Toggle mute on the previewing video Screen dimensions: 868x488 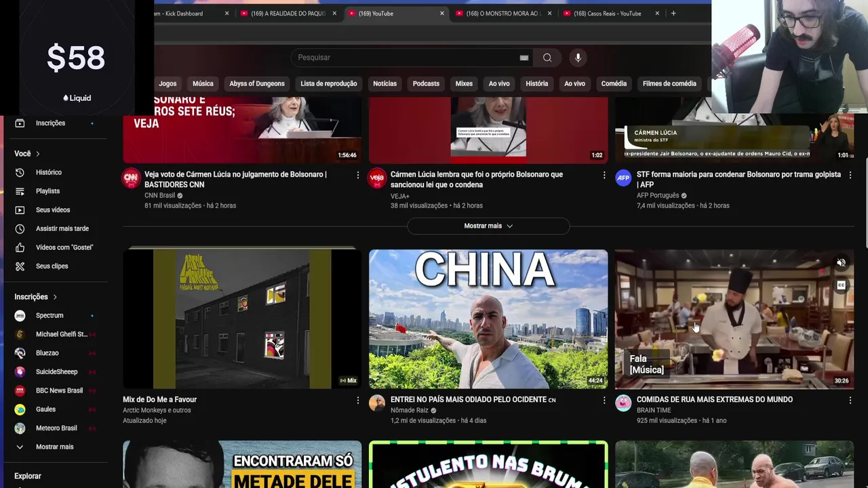click(841, 263)
